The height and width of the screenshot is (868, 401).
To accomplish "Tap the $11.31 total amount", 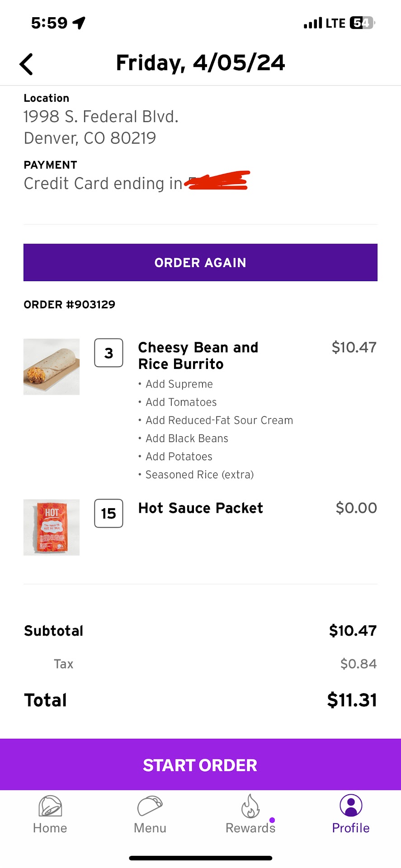I will pos(352,700).
